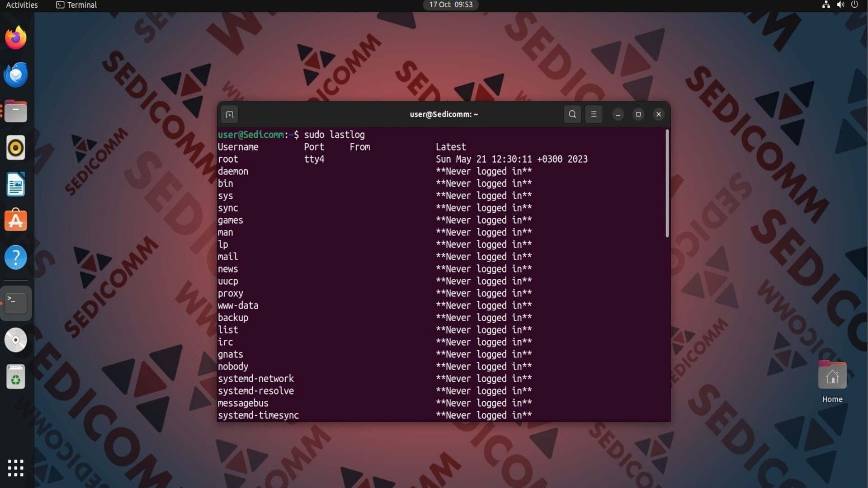Viewport: 868px width, 488px height.
Task: Open the Files manager in dock
Action: 16,111
